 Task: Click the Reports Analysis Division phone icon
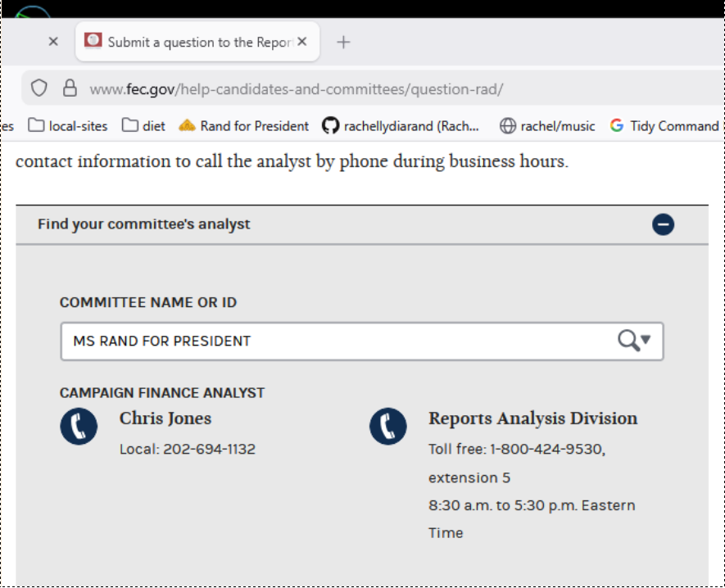click(x=387, y=427)
